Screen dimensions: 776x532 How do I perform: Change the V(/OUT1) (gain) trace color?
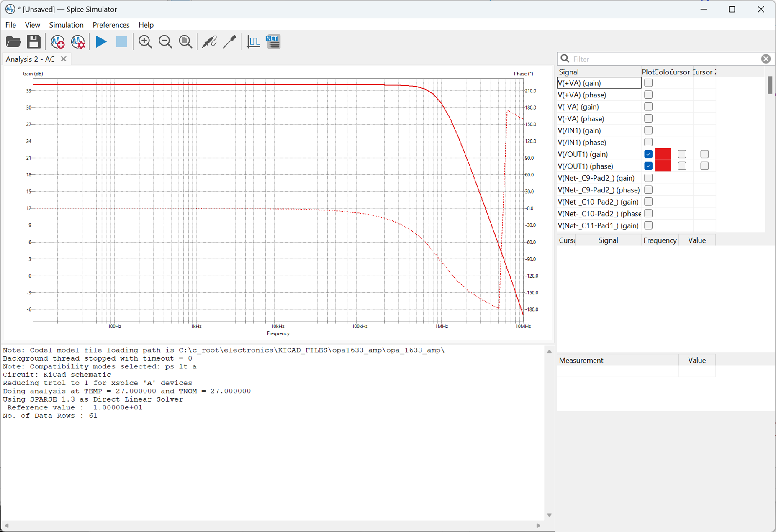pyautogui.click(x=663, y=154)
